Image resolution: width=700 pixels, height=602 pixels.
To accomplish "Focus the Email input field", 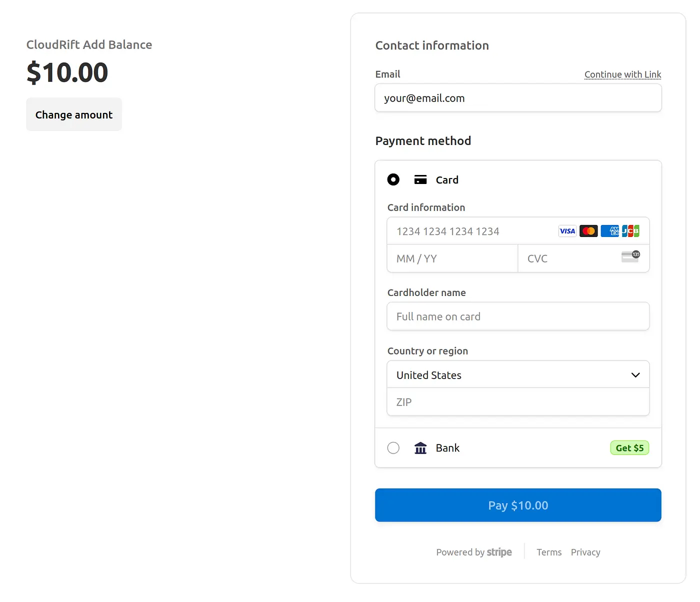I will pos(518,98).
